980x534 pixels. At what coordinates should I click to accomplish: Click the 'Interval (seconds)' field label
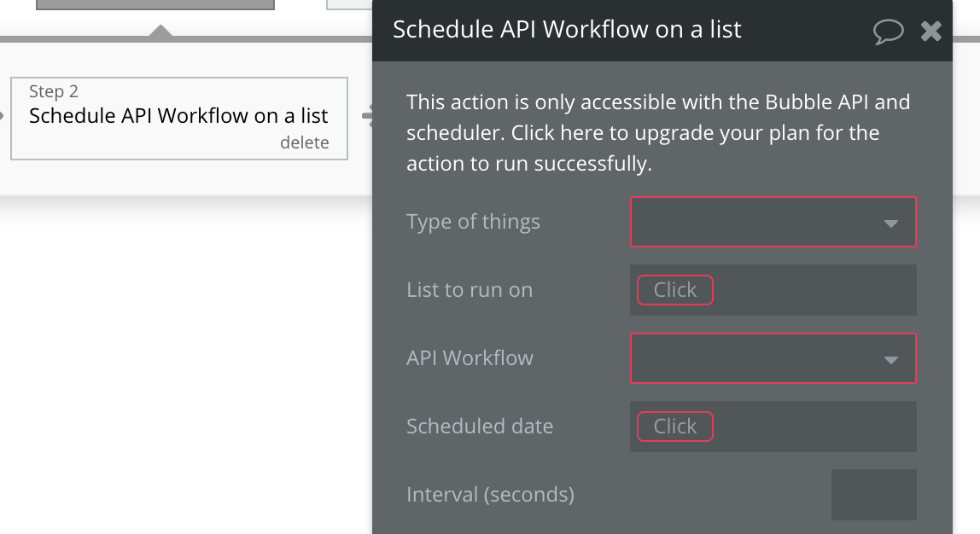(x=490, y=495)
